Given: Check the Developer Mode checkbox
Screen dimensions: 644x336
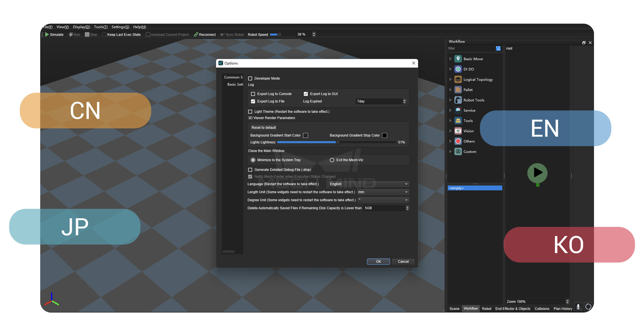Looking at the screenshot, I should point(250,78).
